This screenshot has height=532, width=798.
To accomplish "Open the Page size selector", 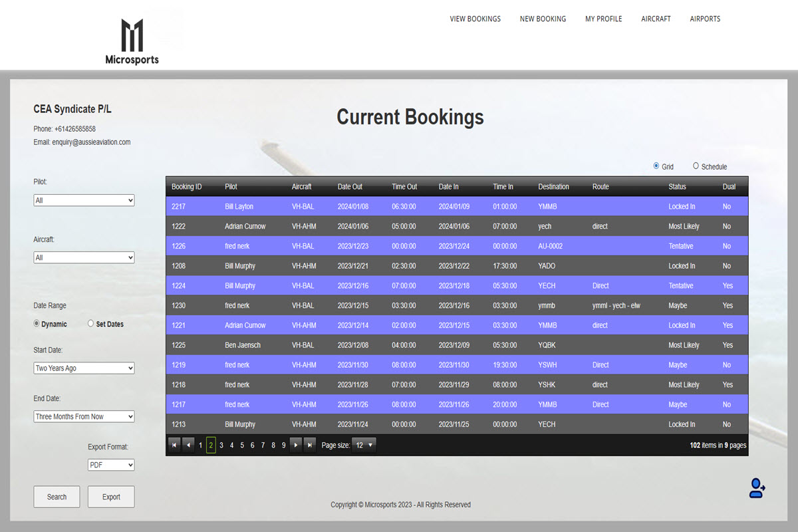I will click(363, 444).
